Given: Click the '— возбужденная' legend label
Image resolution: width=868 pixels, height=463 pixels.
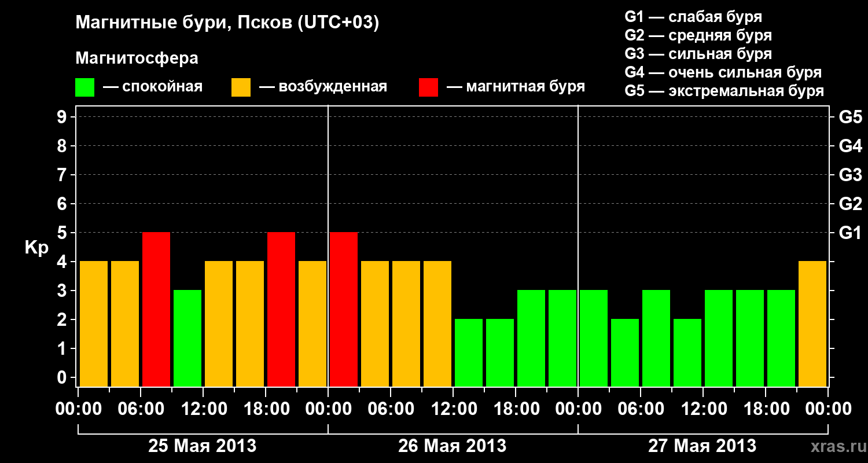Looking at the screenshot, I should [323, 87].
